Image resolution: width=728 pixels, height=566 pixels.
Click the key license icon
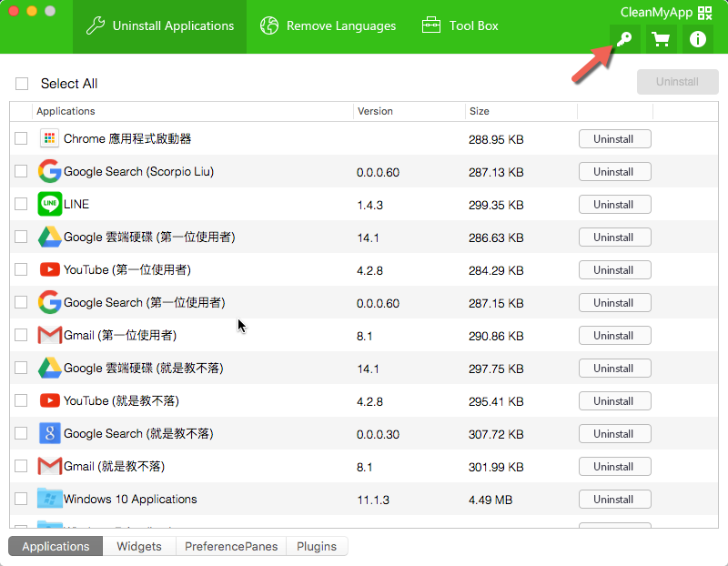pyautogui.click(x=624, y=39)
